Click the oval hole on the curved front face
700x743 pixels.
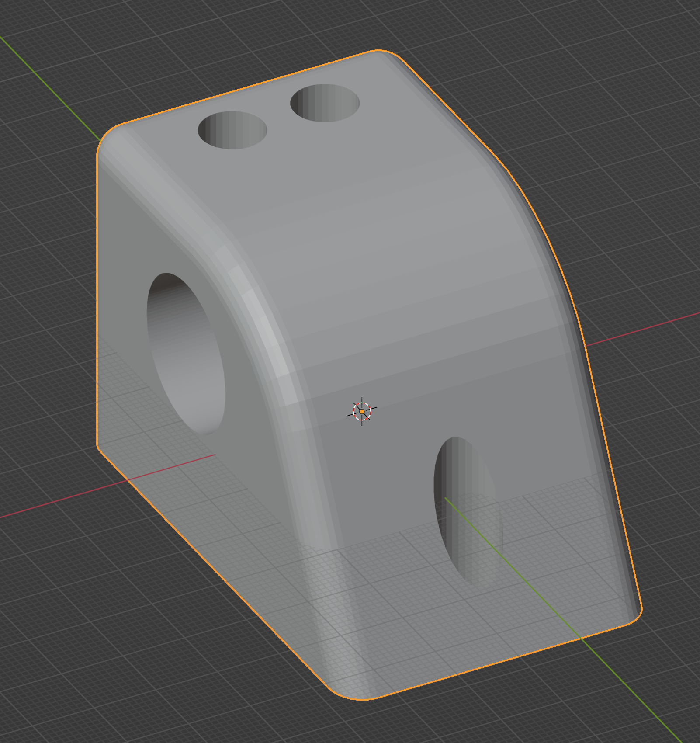tap(468, 511)
